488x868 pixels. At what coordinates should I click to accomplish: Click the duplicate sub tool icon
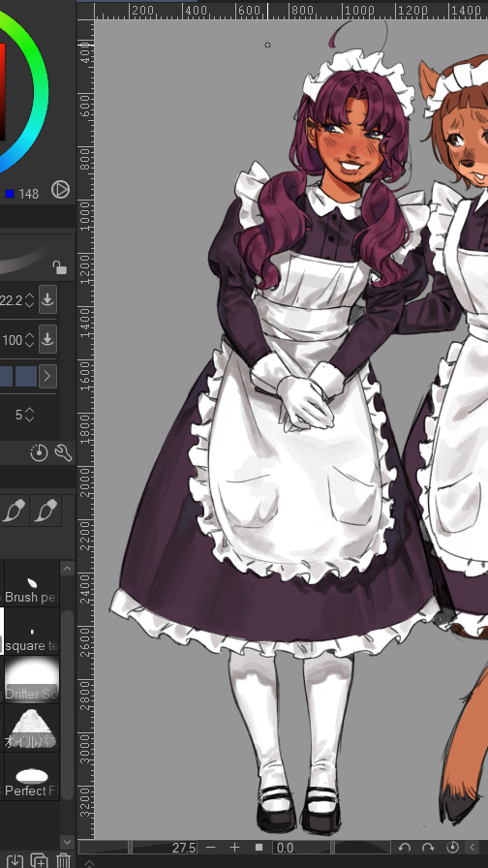click(x=40, y=860)
